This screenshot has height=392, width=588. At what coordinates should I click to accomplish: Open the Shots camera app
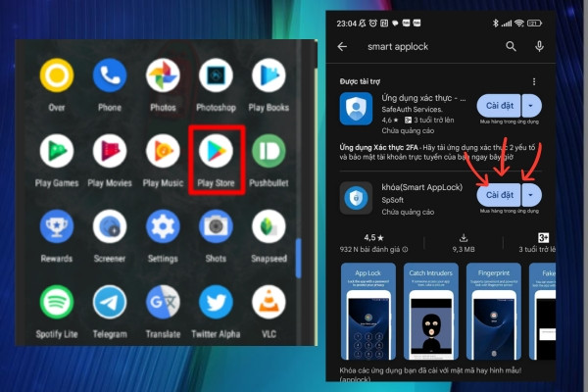(x=216, y=226)
